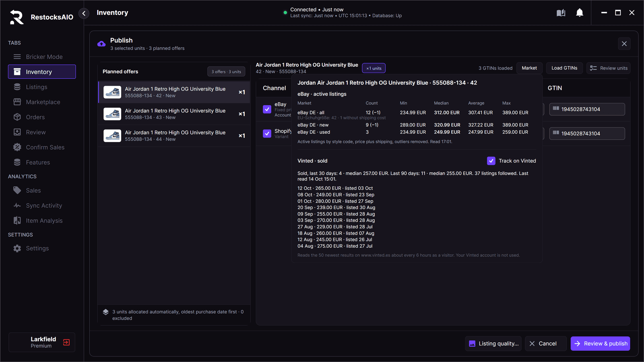Click Review & publish

point(600,343)
